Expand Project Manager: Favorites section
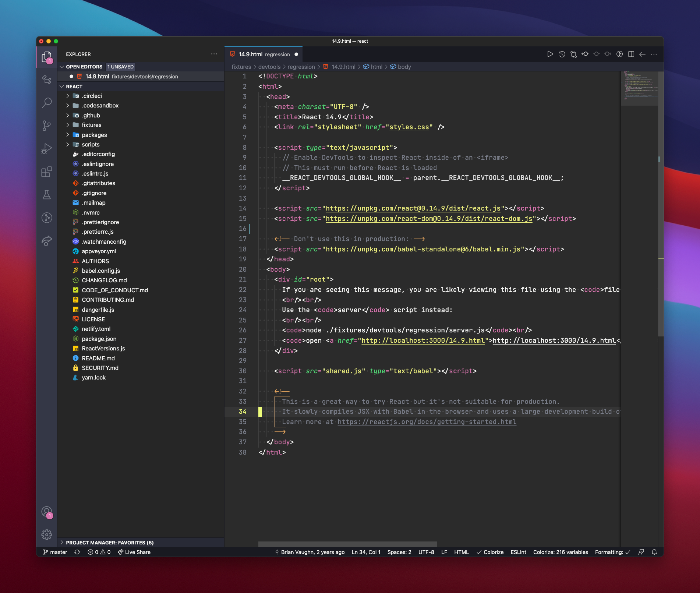This screenshot has width=700, height=593. pos(141,543)
